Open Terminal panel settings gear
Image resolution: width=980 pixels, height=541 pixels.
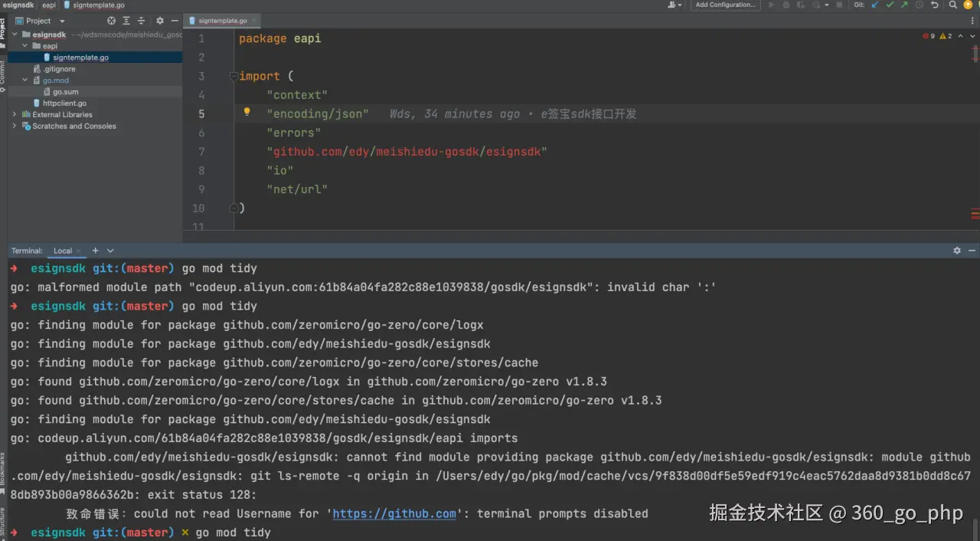(957, 251)
